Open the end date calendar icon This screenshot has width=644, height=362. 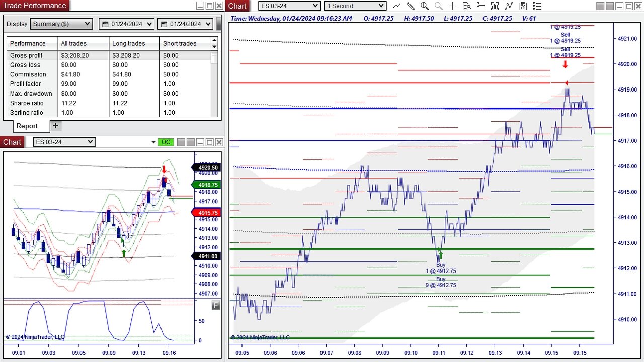click(x=163, y=24)
